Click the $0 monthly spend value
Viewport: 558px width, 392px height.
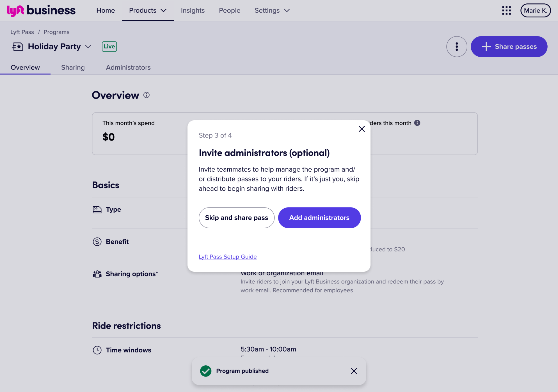click(109, 137)
